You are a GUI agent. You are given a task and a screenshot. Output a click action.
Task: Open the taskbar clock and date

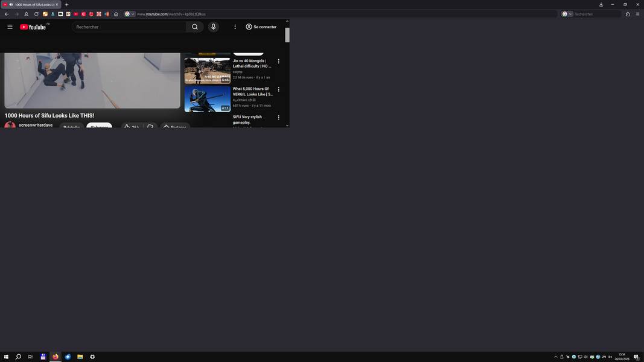point(622,357)
